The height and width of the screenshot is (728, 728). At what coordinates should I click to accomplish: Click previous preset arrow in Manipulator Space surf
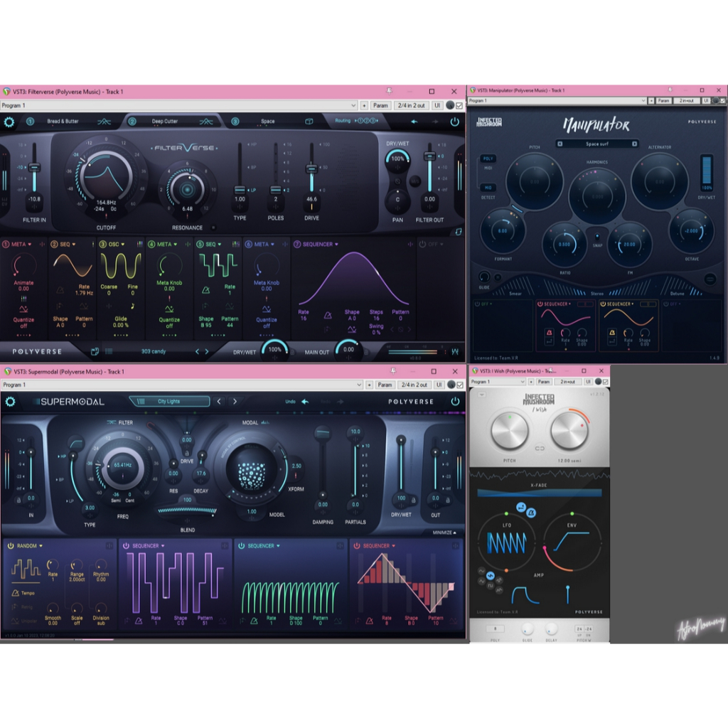coord(560,144)
